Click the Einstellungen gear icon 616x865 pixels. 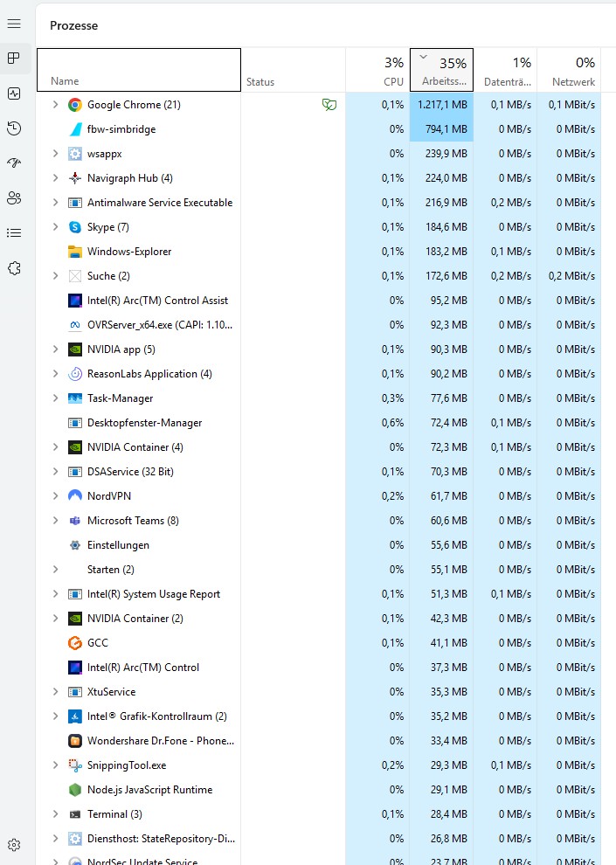(x=75, y=545)
